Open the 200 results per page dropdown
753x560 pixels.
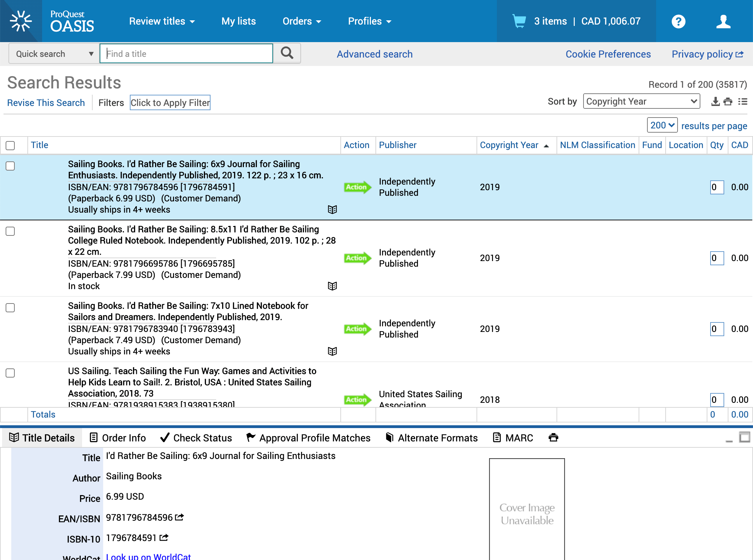coord(662,125)
